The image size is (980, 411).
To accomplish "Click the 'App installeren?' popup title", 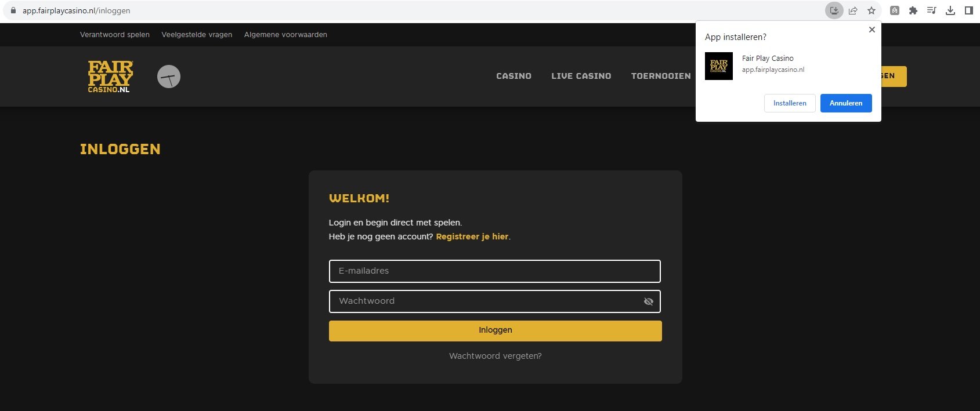I will click(x=736, y=37).
